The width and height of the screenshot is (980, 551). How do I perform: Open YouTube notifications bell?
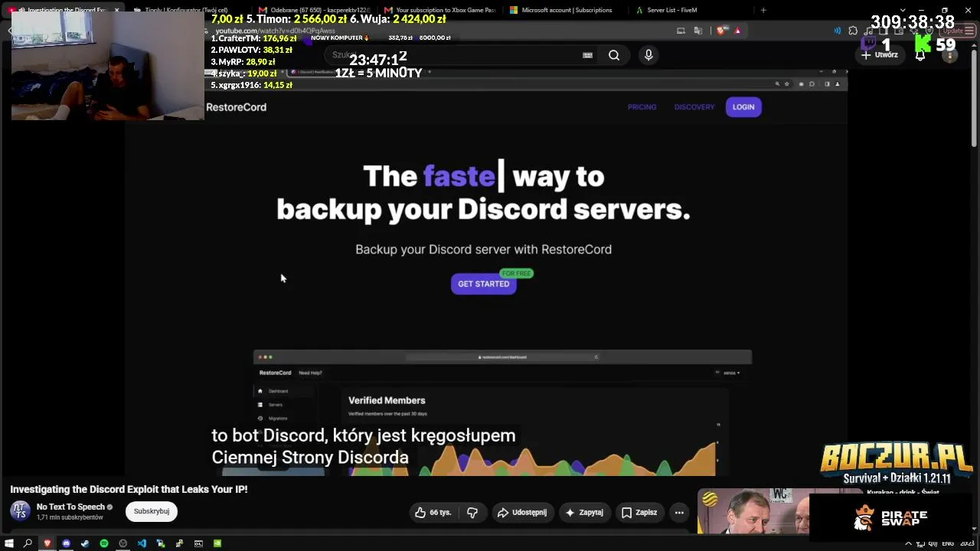click(x=920, y=55)
